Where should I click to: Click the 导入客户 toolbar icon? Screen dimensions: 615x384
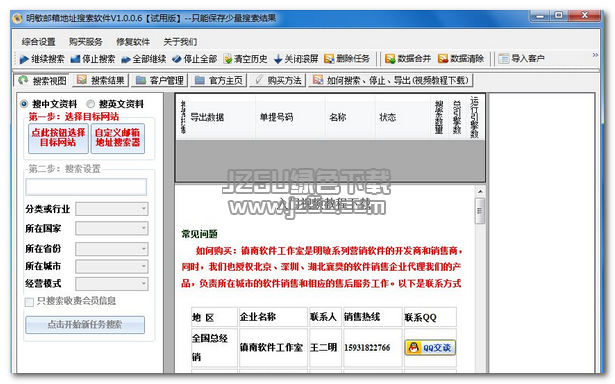(504, 59)
